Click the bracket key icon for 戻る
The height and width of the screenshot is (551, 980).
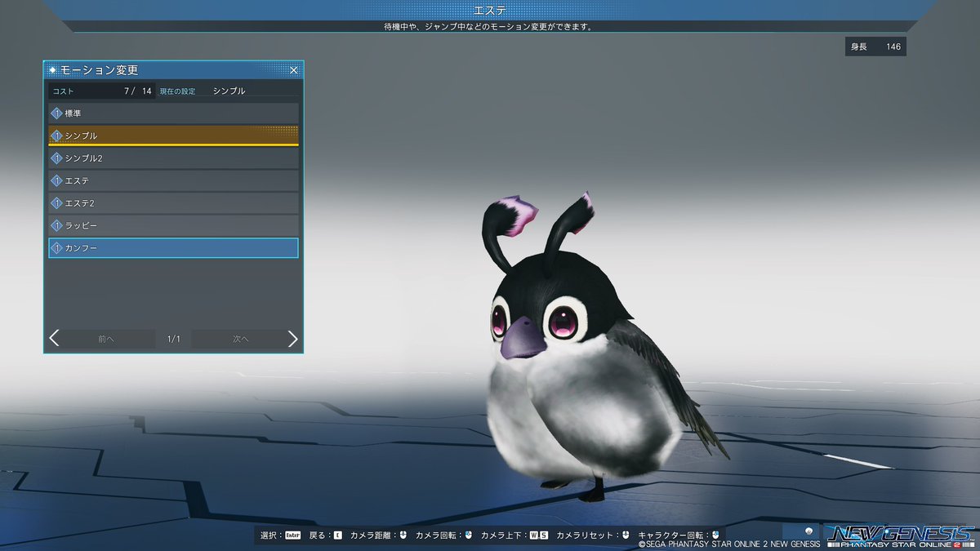pos(338,535)
